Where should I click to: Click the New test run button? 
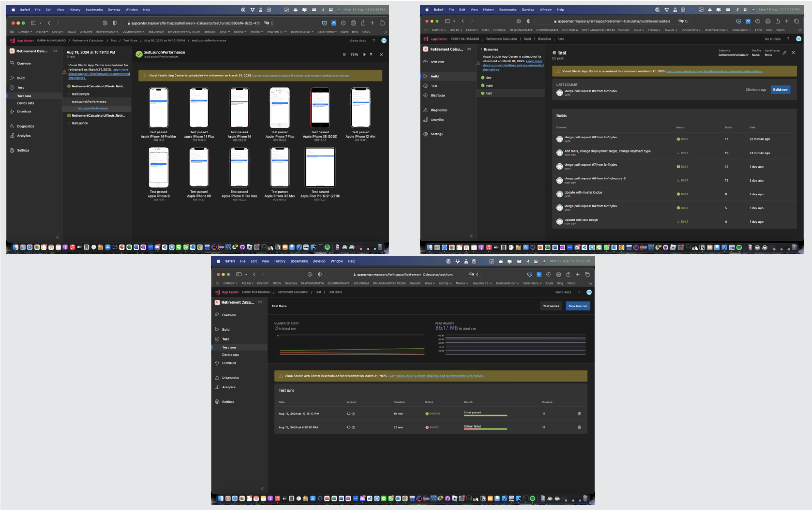tap(577, 306)
